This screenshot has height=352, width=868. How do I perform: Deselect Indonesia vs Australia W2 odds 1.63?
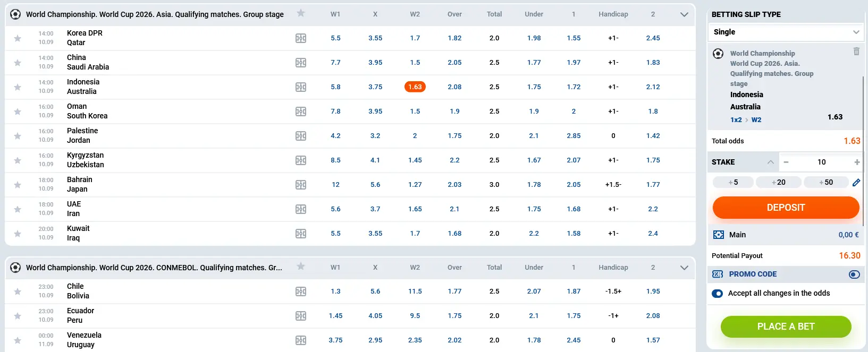(x=415, y=87)
